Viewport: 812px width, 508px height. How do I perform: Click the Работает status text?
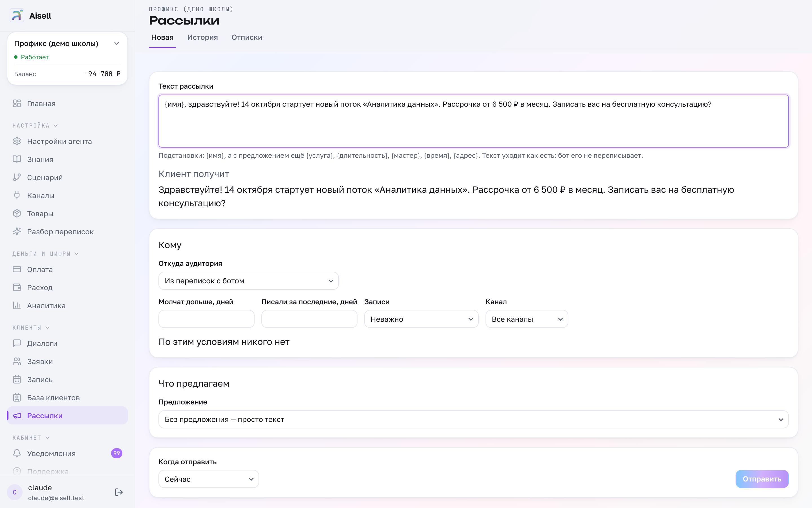(35, 57)
